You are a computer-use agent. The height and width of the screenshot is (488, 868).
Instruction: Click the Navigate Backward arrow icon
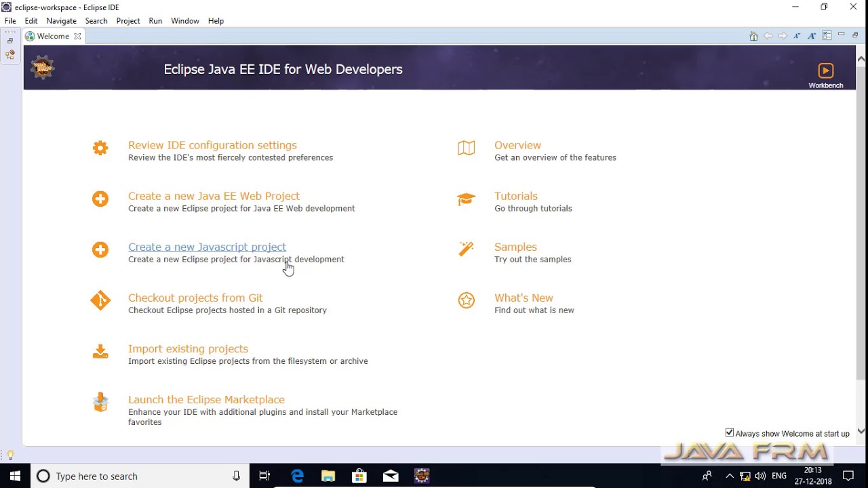(x=768, y=36)
